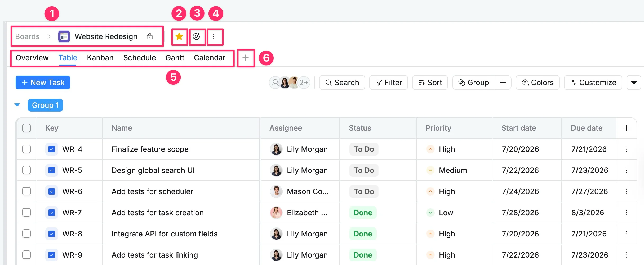Open row actions for WR-4
644x265 pixels.
(x=627, y=149)
